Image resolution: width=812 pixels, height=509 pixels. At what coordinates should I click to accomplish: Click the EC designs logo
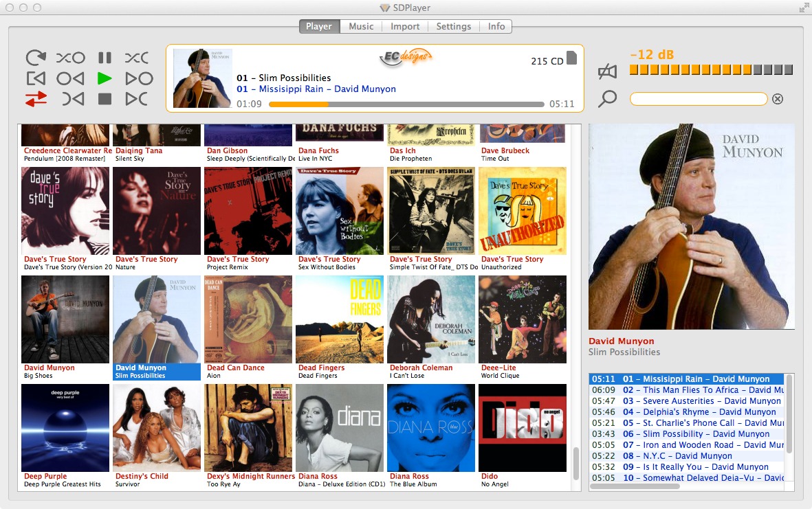coord(406,57)
